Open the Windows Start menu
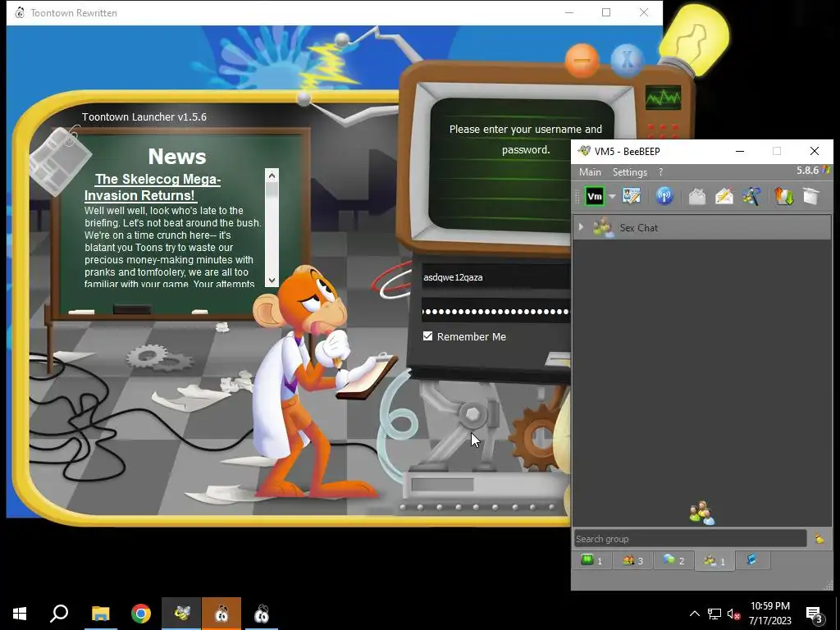This screenshot has height=630, width=840. click(20, 614)
